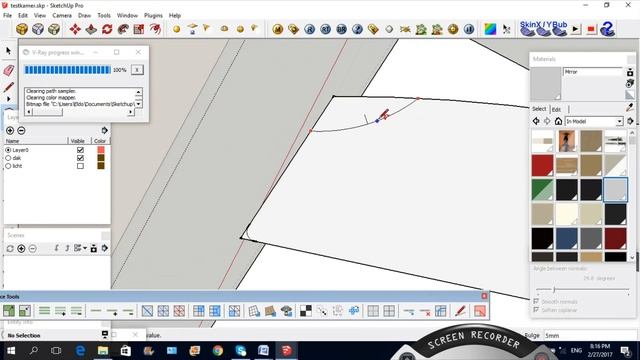Viewport: 640px width, 360px height.
Task: Click the V-Ray help question icon
Action: click(357, 29)
